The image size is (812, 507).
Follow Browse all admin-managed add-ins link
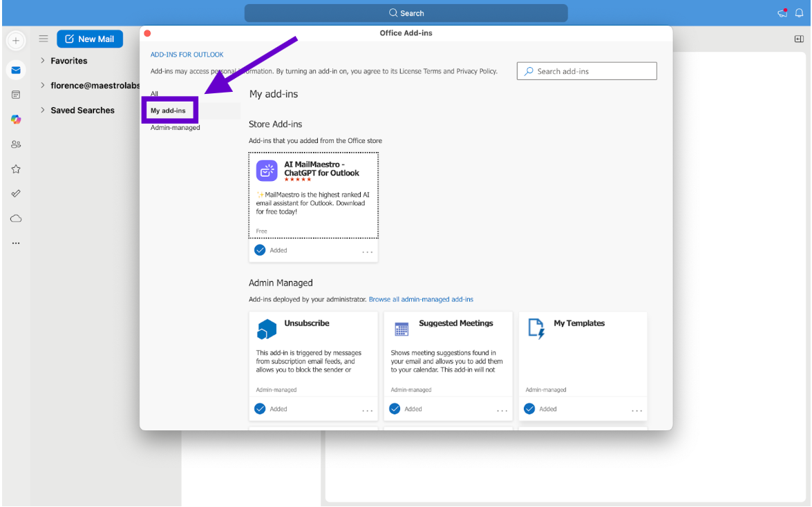point(421,299)
